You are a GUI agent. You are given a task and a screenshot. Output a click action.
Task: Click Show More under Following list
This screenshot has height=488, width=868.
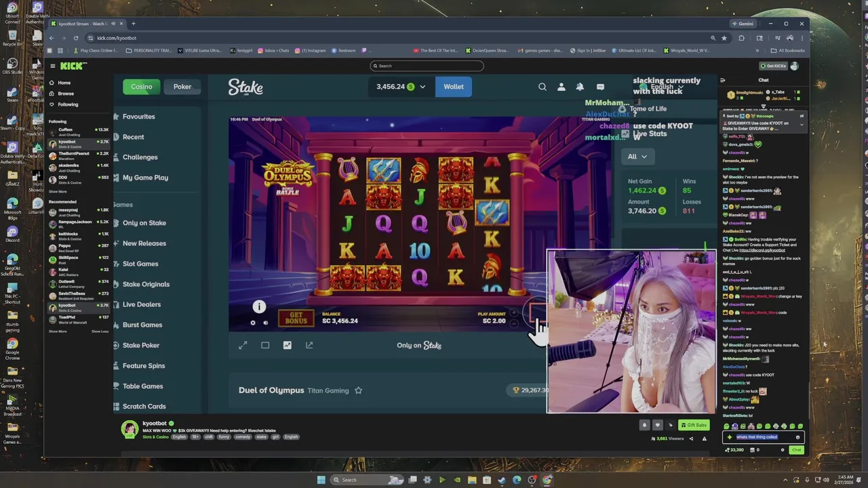tap(58, 192)
